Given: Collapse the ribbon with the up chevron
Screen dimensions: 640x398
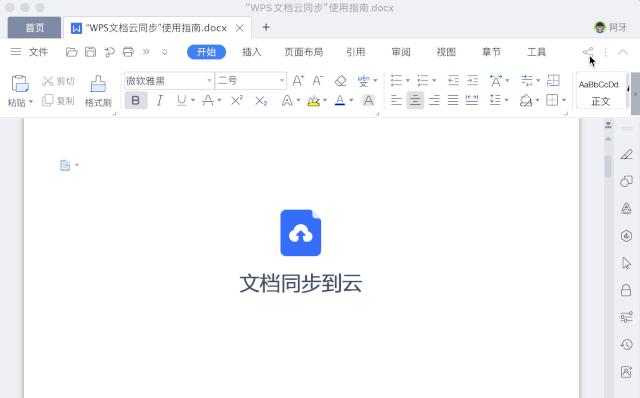Looking at the screenshot, I should (x=623, y=52).
